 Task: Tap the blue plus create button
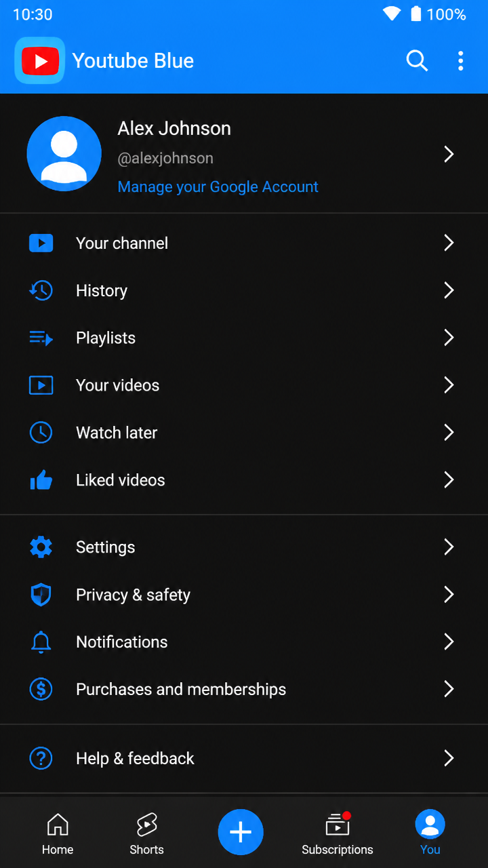coord(241,832)
